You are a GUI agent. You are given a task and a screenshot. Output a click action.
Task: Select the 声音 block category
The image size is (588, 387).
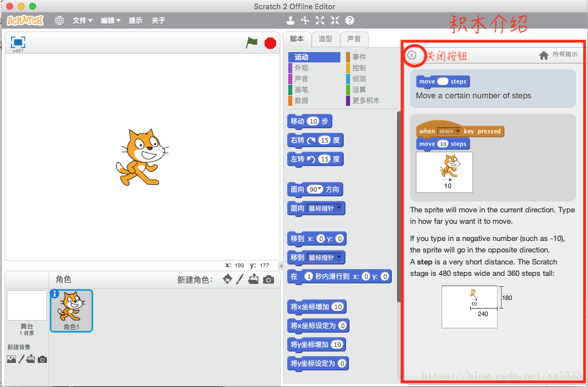pyautogui.click(x=314, y=79)
